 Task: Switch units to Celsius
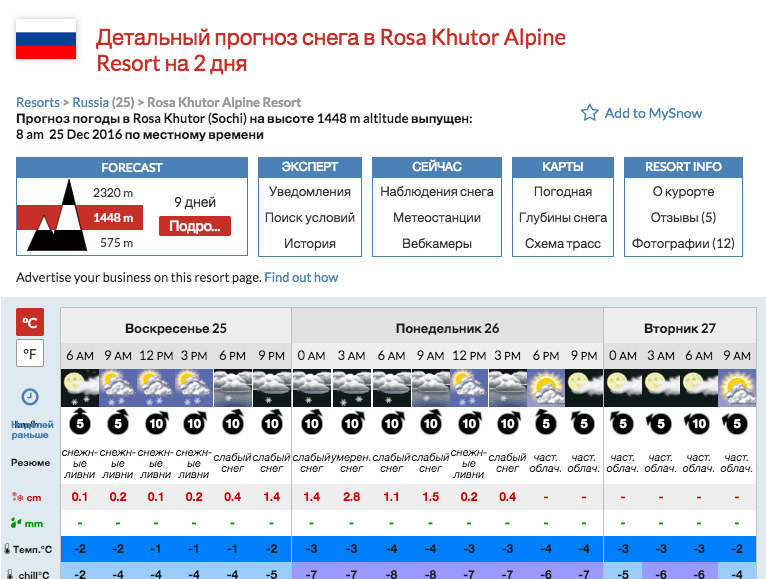30,322
